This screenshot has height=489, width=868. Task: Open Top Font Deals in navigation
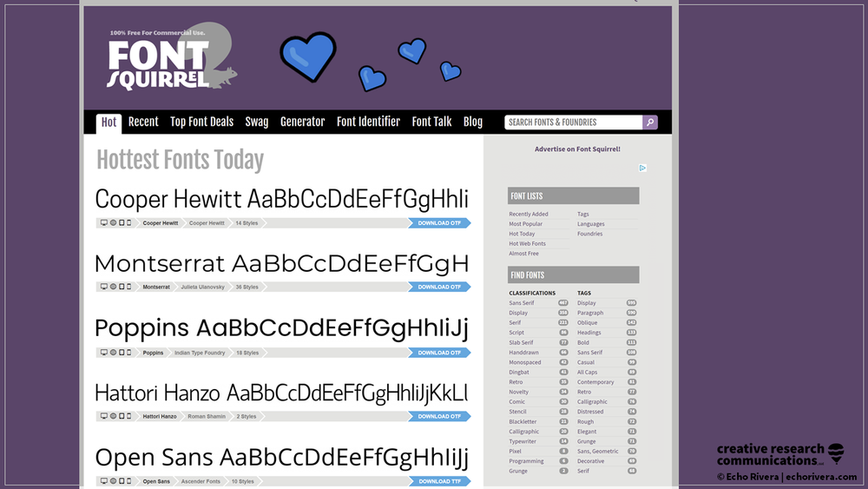tap(201, 122)
